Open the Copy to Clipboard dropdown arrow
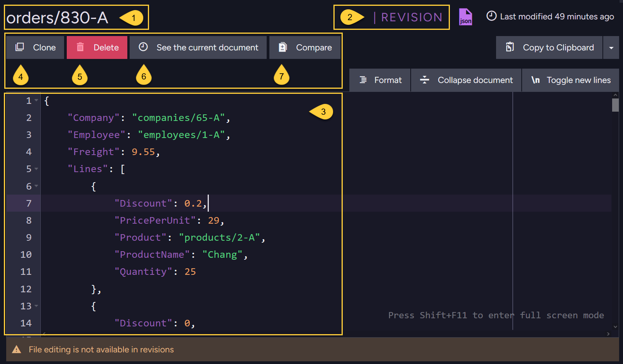Image resolution: width=623 pixels, height=364 pixels. point(611,48)
